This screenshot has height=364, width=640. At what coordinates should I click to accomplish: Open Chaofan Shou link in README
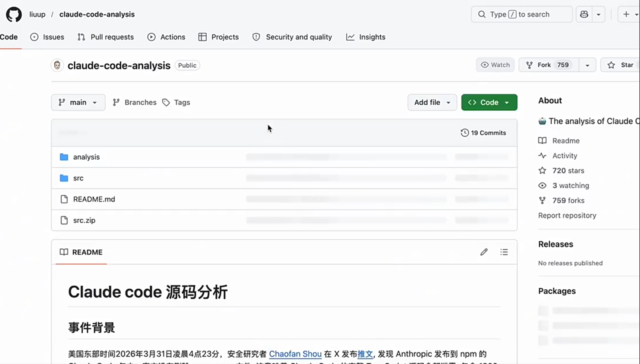click(x=295, y=354)
